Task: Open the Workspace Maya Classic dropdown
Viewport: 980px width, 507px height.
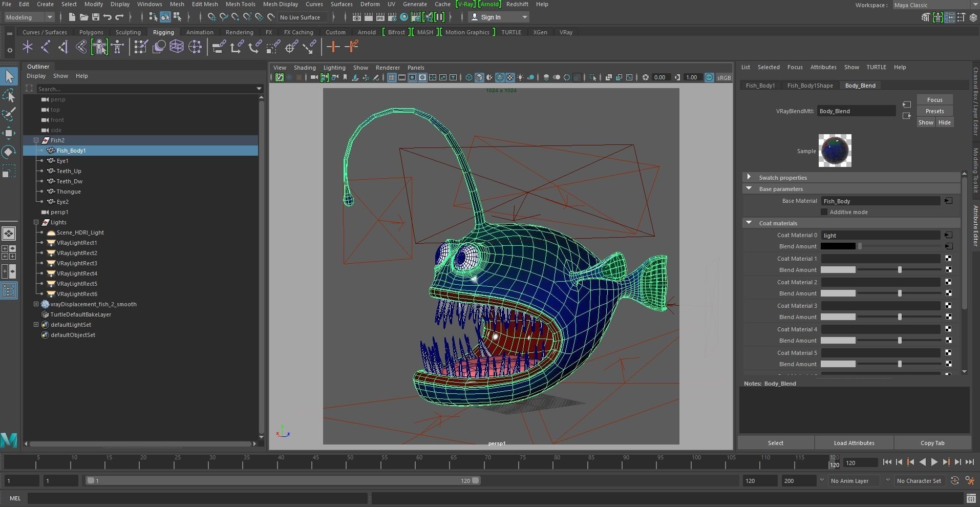Action: [x=935, y=5]
